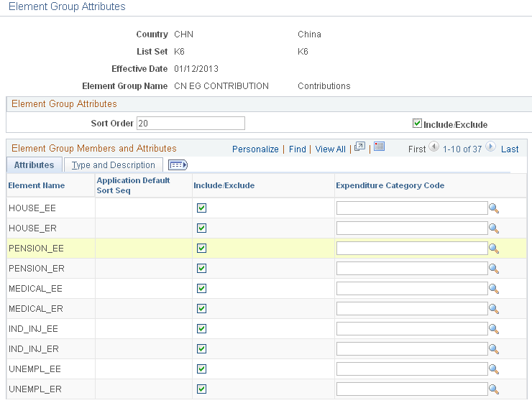Click UNEMPL_ER expenditure category code field
The width and height of the screenshot is (532, 403).
412,389
